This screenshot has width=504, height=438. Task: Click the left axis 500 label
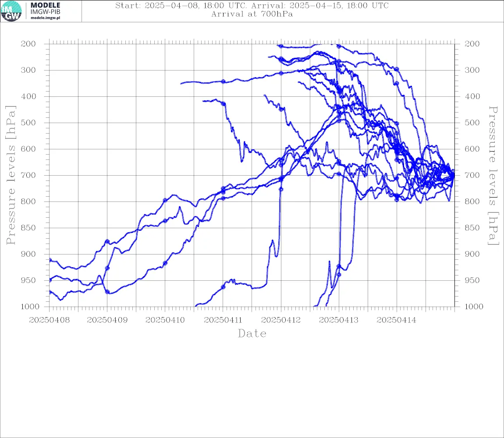click(28, 123)
